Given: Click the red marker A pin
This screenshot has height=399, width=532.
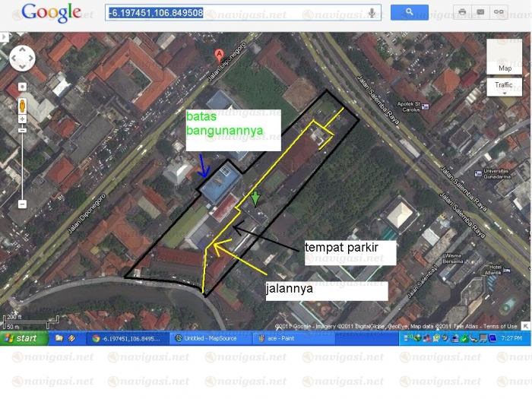Looking at the screenshot, I should click(x=220, y=54).
